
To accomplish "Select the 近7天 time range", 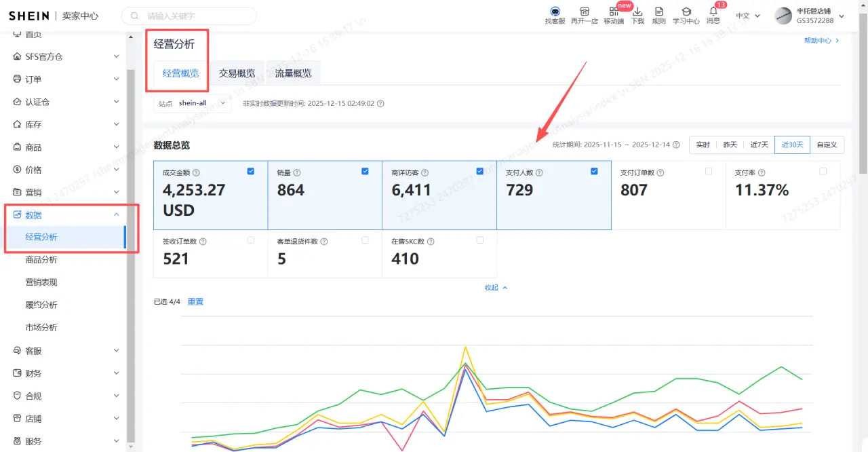I will pyautogui.click(x=759, y=145).
